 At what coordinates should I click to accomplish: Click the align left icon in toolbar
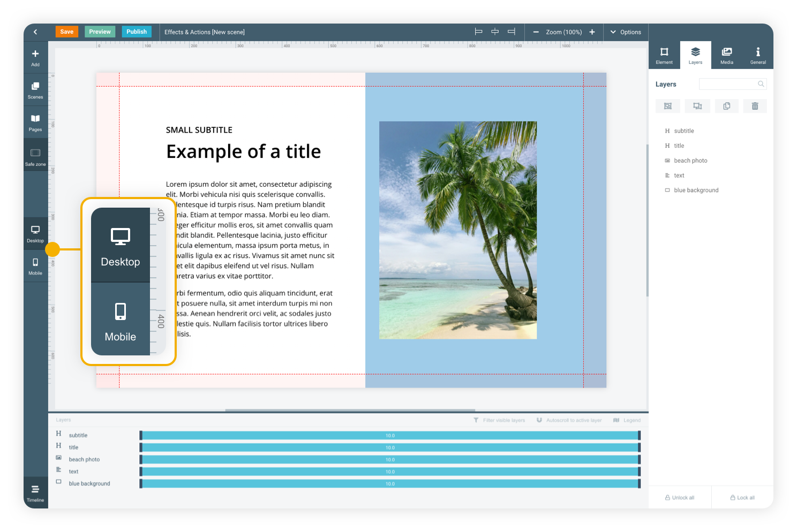tap(478, 32)
